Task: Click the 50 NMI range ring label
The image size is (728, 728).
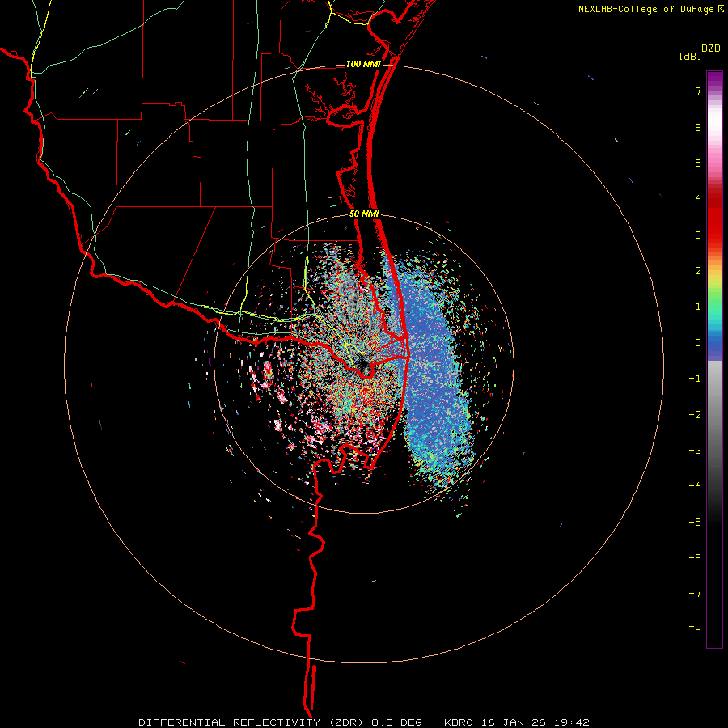Action: point(364,214)
